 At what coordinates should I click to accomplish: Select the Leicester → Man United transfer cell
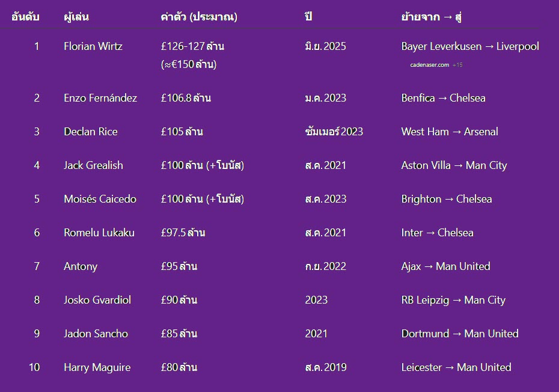tap(456, 367)
